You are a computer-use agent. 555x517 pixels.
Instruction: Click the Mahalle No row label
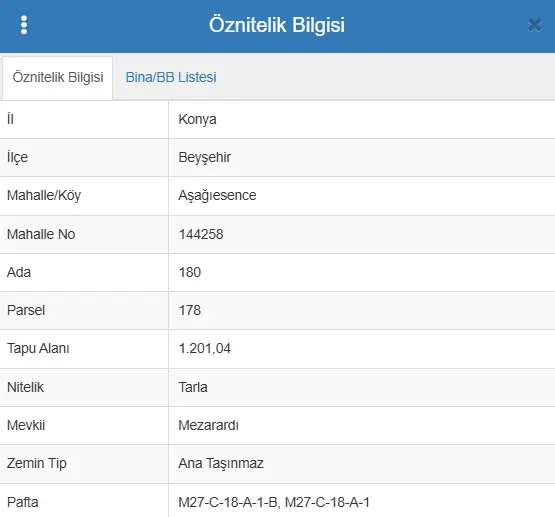point(41,234)
